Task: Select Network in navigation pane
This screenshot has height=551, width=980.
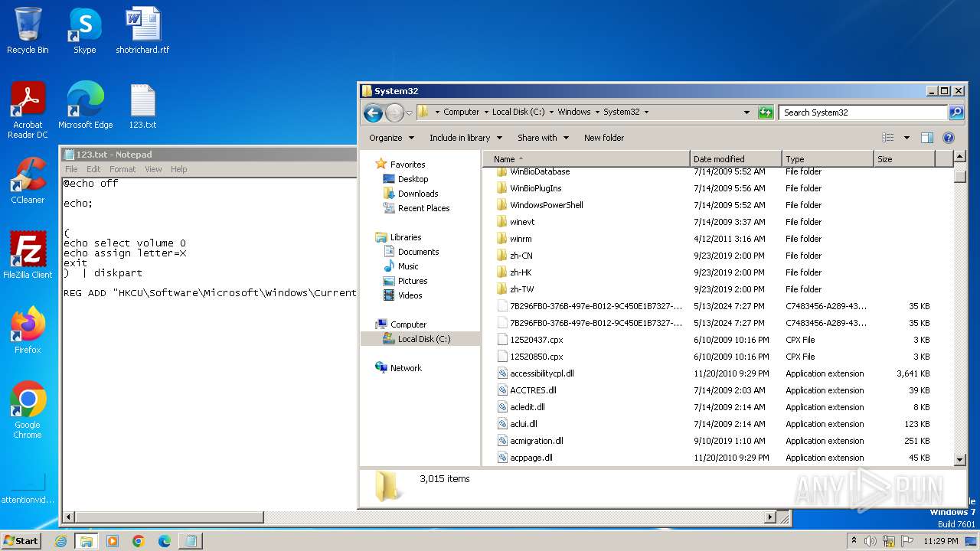Action: pyautogui.click(x=406, y=368)
